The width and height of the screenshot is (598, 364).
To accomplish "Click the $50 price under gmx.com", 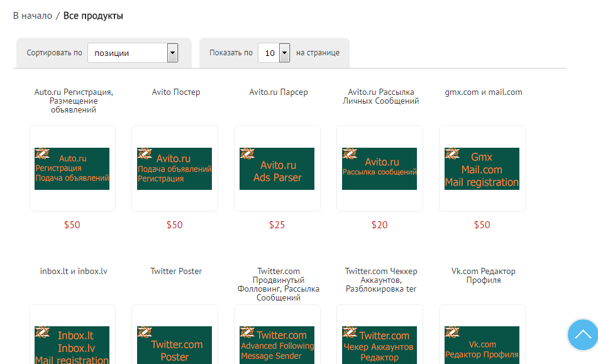I will 482,225.
